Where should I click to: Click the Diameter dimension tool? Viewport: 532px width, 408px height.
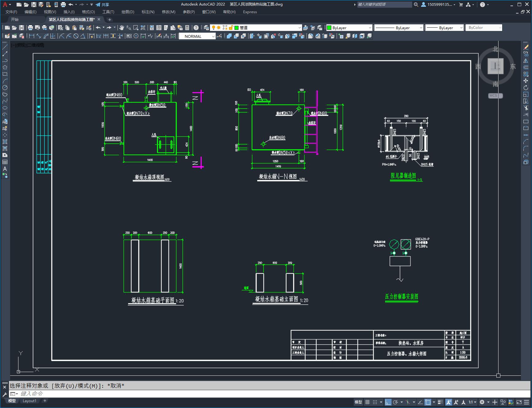point(76,36)
